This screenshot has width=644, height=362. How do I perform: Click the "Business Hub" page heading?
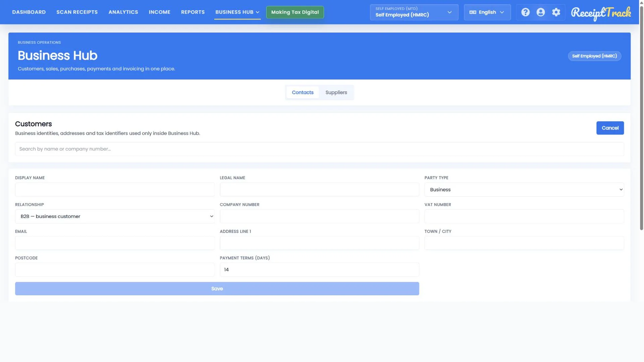tap(57, 56)
